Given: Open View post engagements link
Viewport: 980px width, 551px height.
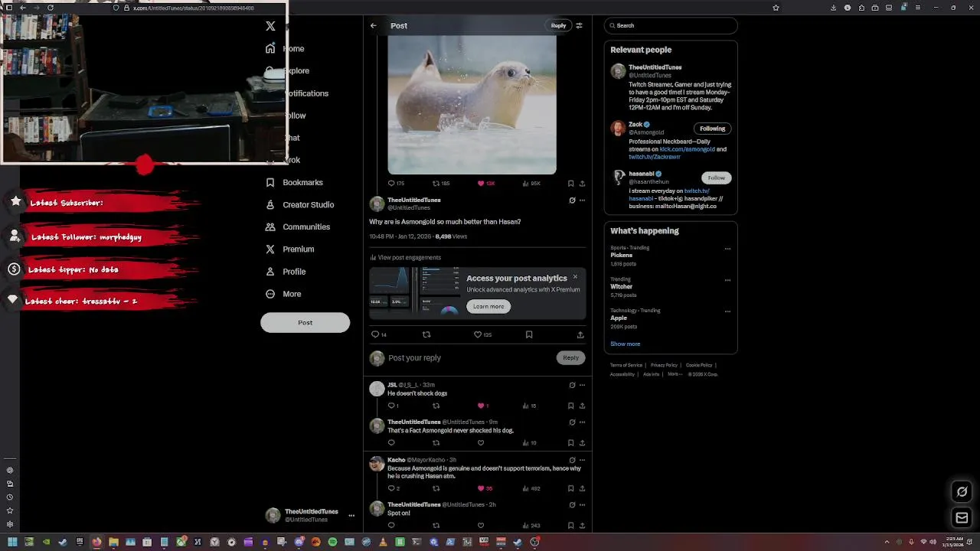Looking at the screenshot, I should coord(406,258).
